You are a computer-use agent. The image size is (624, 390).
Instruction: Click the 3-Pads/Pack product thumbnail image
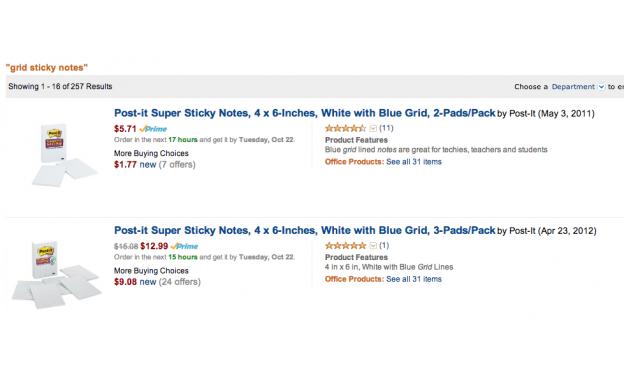click(x=57, y=274)
